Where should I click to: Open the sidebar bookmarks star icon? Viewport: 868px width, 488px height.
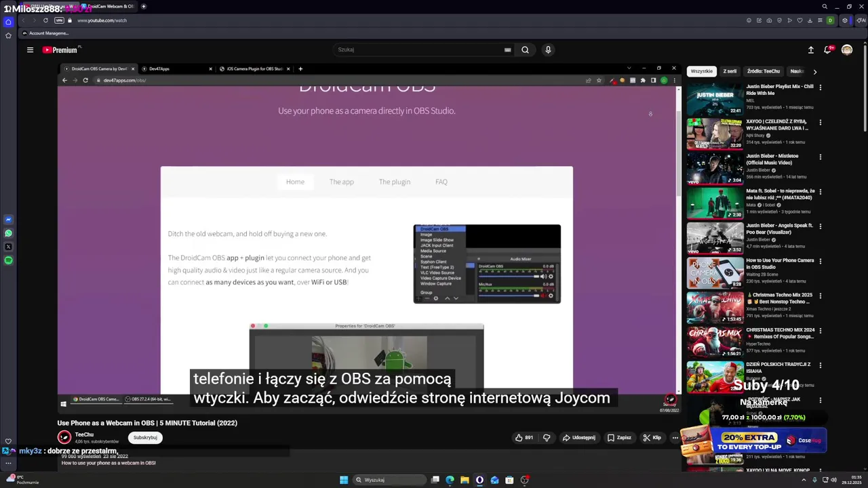[8, 35]
